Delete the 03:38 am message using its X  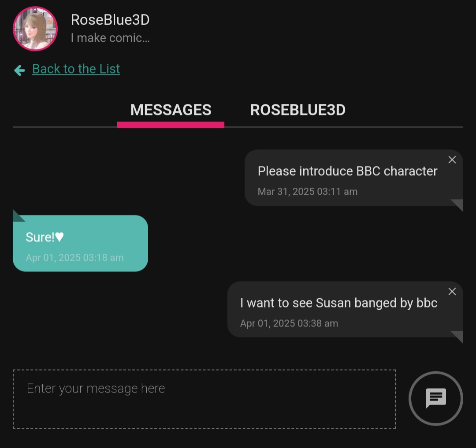click(452, 292)
